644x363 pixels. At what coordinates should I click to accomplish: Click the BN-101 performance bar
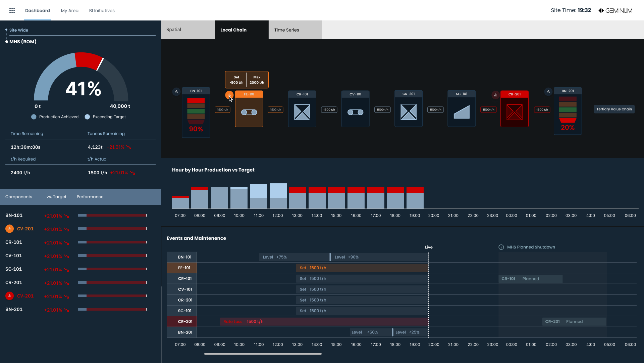coord(112,215)
